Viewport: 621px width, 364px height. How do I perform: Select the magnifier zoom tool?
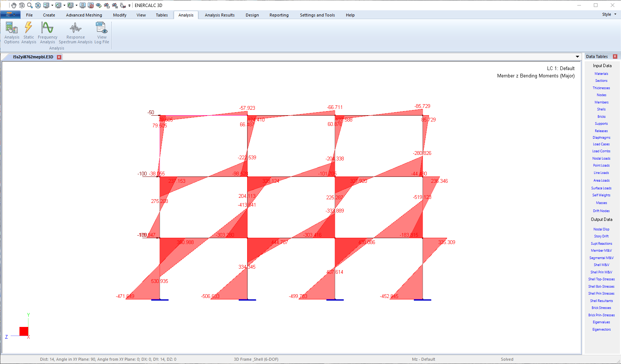click(x=30, y=5)
